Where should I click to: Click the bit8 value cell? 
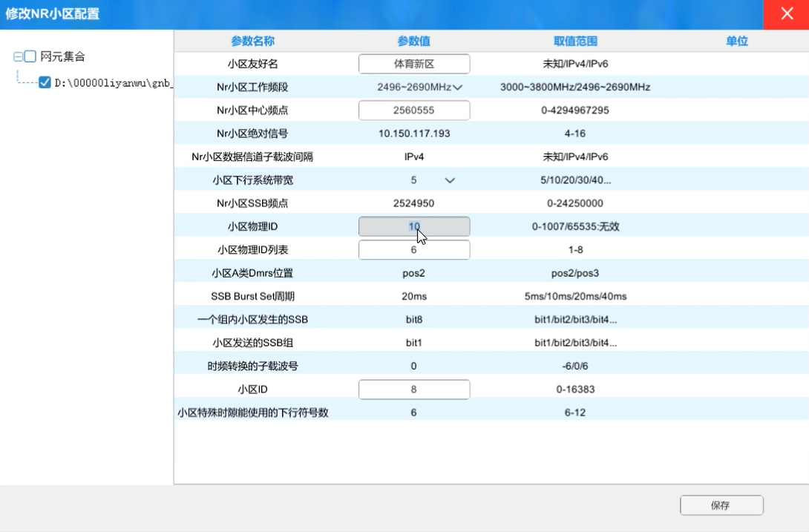tap(414, 319)
